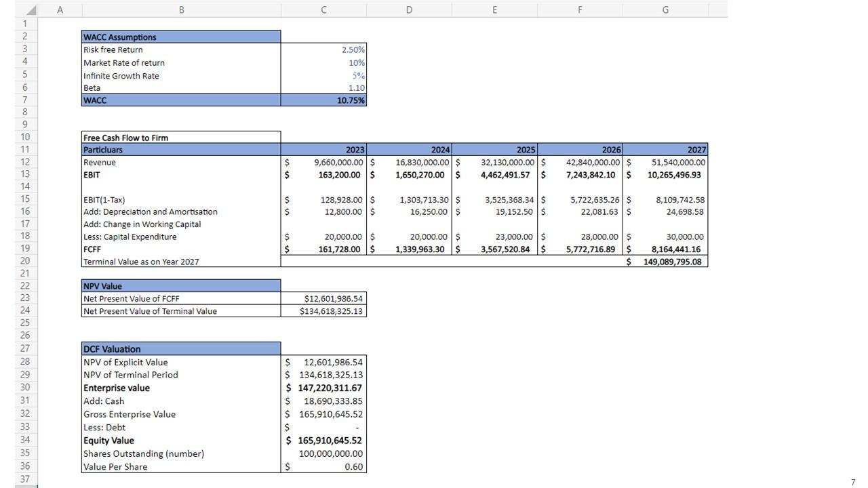Click the Value Per Share 0.60 cell

click(x=323, y=467)
